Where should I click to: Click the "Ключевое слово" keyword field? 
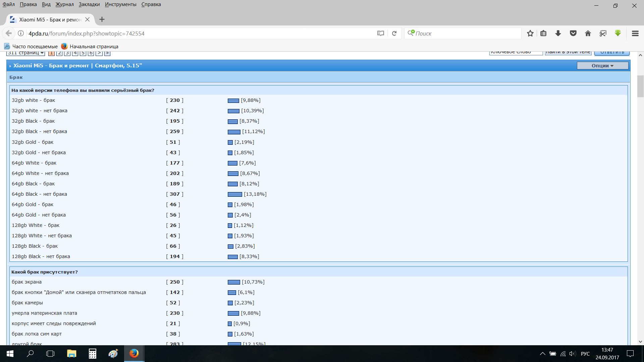[x=516, y=53]
